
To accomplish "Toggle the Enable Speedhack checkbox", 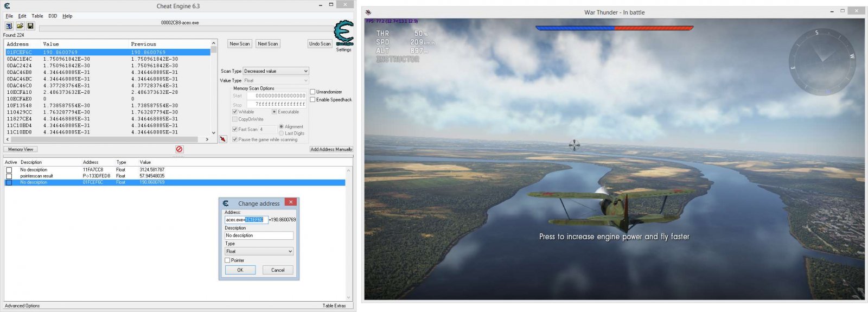I will click(312, 99).
